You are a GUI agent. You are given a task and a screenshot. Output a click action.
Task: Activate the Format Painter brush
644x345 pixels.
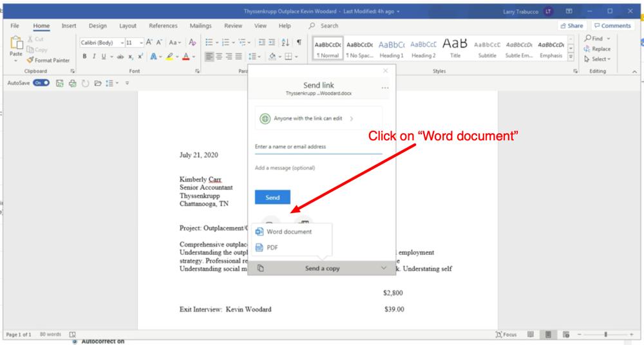(x=48, y=60)
